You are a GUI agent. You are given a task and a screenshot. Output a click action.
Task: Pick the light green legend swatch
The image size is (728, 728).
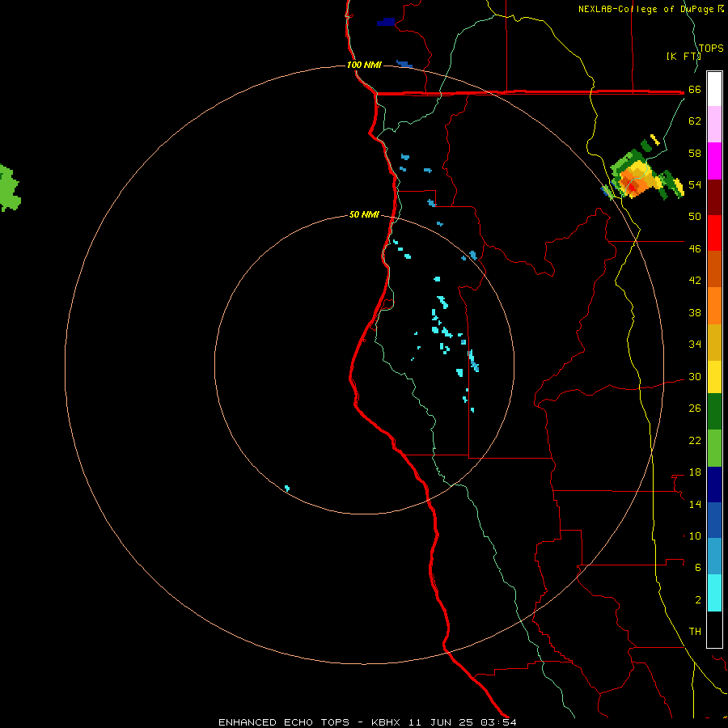[x=714, y=448]
